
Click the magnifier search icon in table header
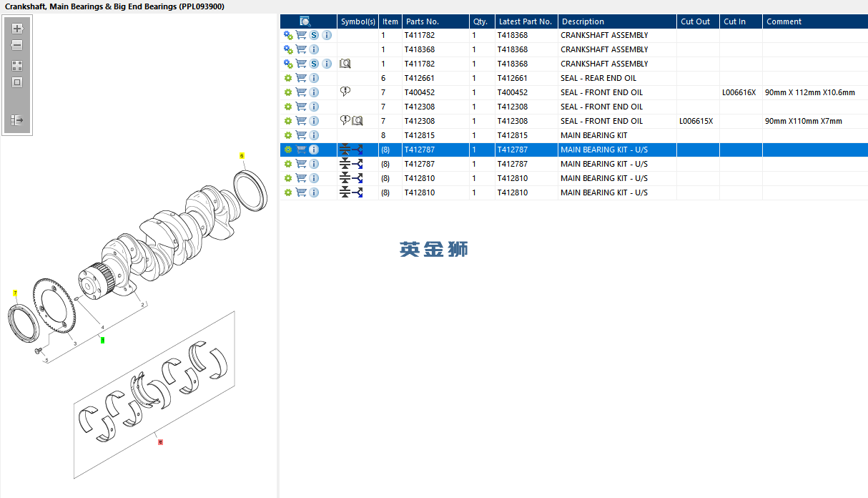click(305, 21)
